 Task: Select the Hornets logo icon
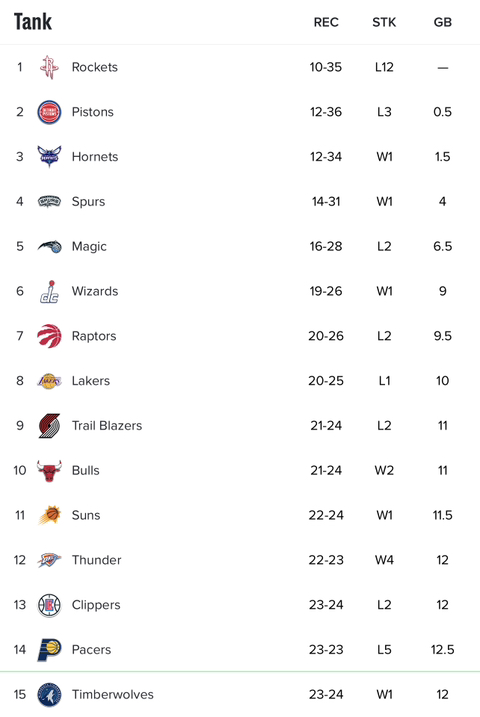click(49, 156)
